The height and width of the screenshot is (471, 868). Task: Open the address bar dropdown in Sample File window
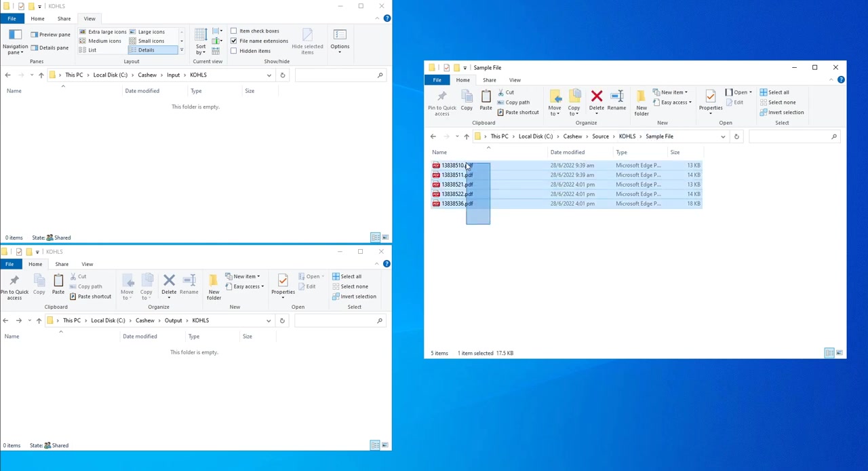pos(722,136)
